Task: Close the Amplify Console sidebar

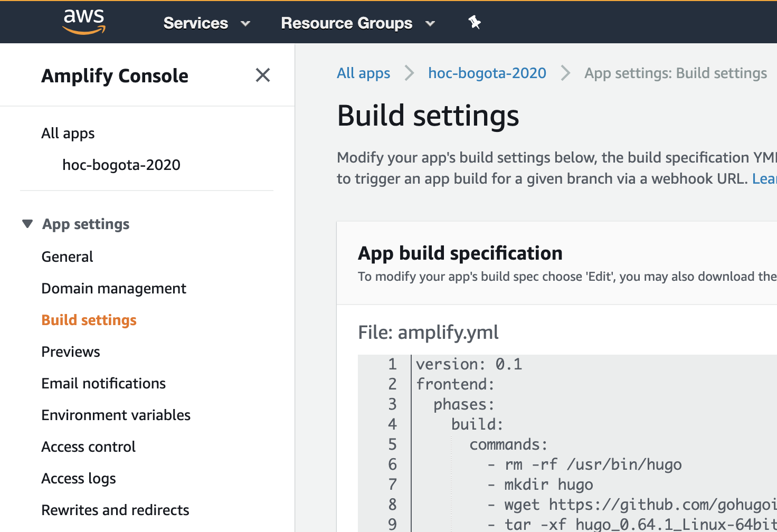Action: pos(262,75)
